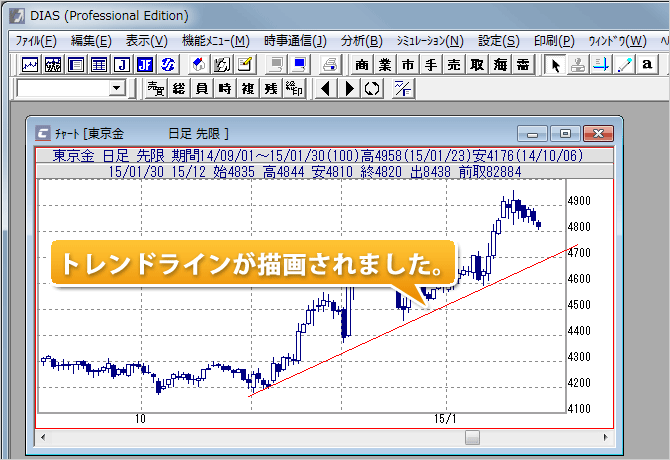Expand the empty combo box dropdown
This screenshot has width=670, height=460.
pyautogui.click(x=117, y=89)
